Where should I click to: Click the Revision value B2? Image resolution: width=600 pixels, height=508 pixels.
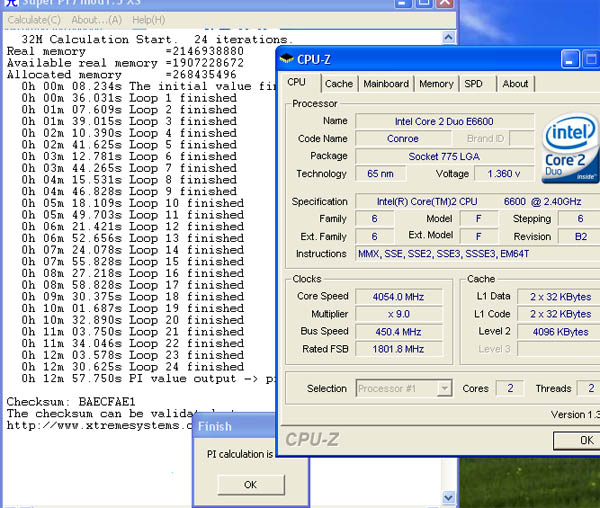tap(580, 236)
